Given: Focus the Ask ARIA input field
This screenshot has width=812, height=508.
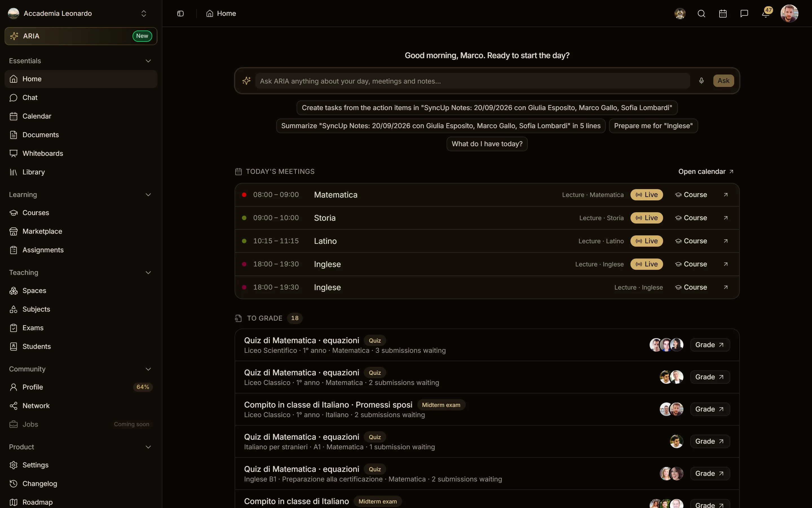Looking at the screenshot, I should (473, 81).
